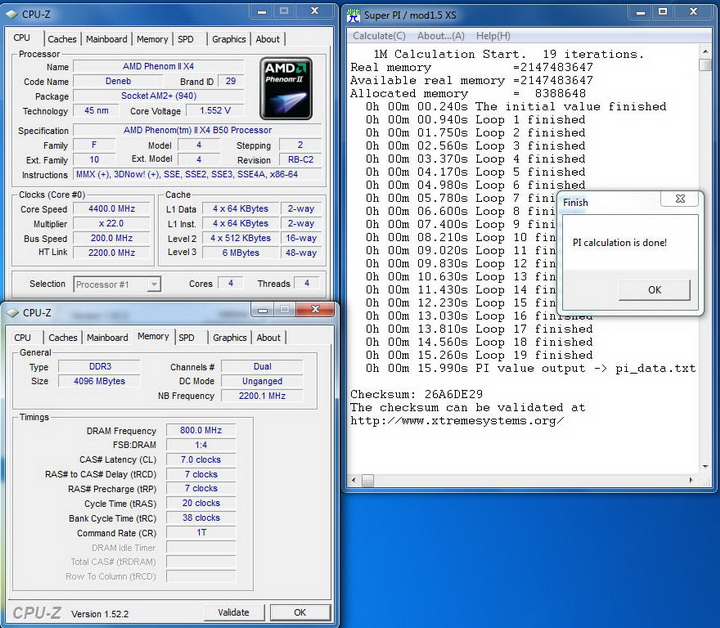Image resolution: width=720 pixels, height=628 pixels.
Task: Click the Super PI title bar icon
Action: click(x=354, y=15)
